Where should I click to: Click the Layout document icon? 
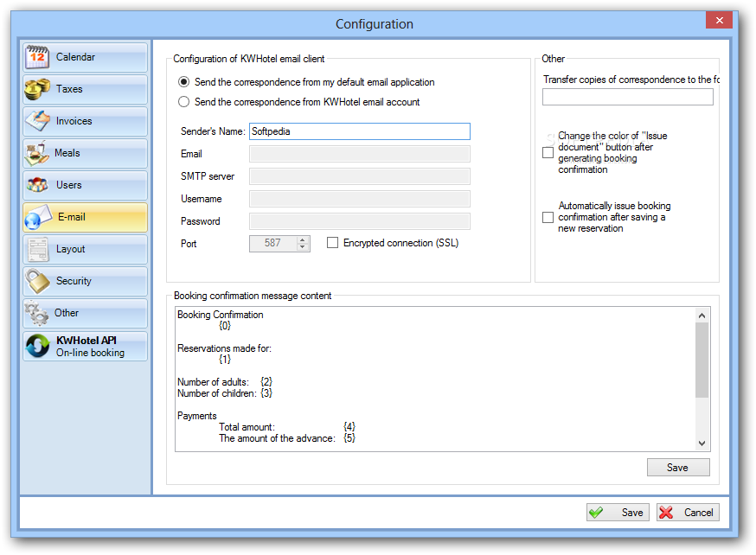coord(37,249)
